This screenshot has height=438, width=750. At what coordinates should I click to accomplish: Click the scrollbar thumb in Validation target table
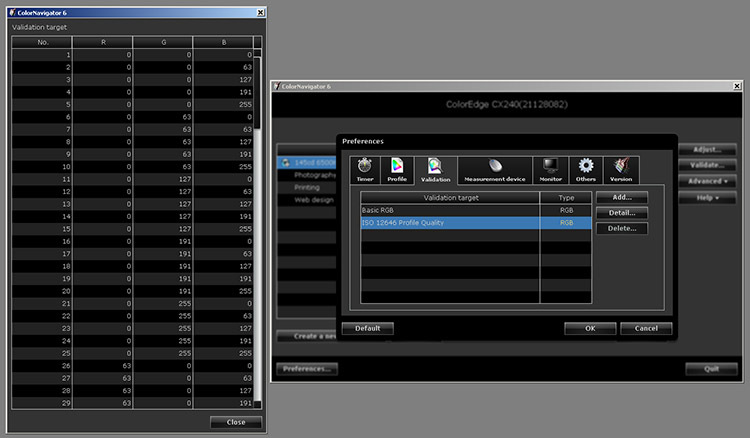pos(257,93)
